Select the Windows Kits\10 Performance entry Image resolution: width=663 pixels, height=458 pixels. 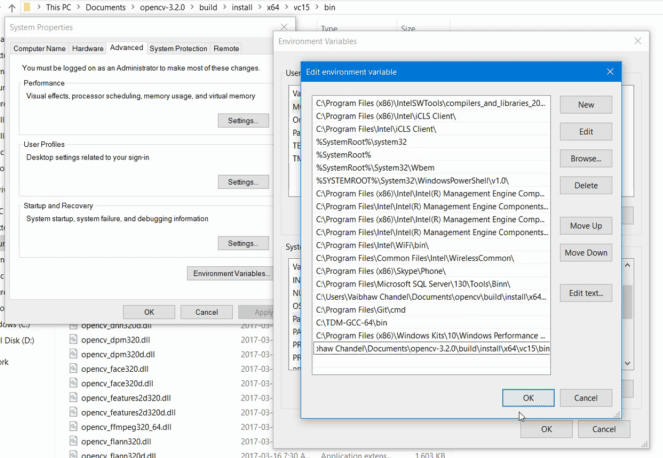tap(432, 335)
